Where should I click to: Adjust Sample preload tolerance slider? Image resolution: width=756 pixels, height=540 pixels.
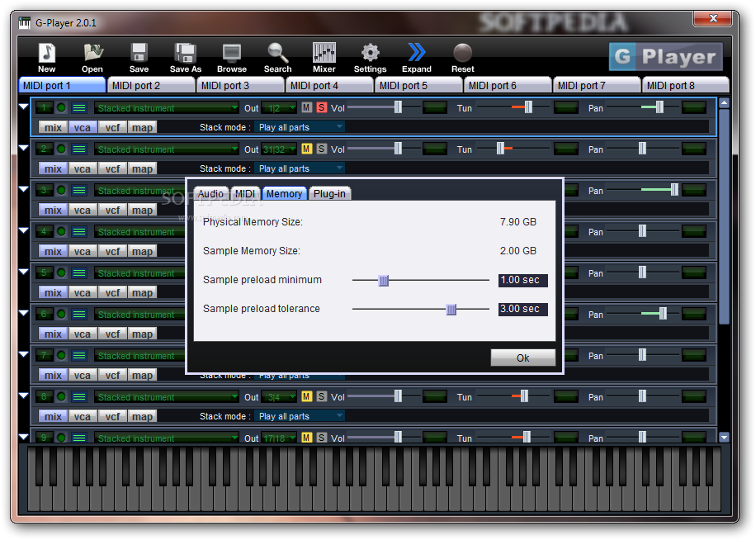451,309
